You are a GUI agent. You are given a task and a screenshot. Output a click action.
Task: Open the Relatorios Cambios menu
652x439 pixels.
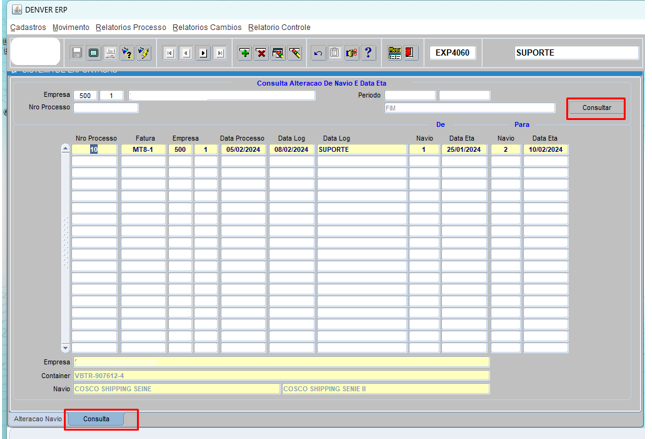point(207,27)
